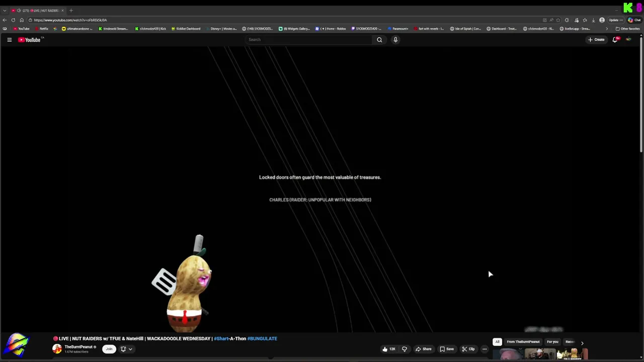The width and height of the screenshot is (644, 362).
Task: Open the KickBot Dashboard bookmark
Action: pos(186,29)
